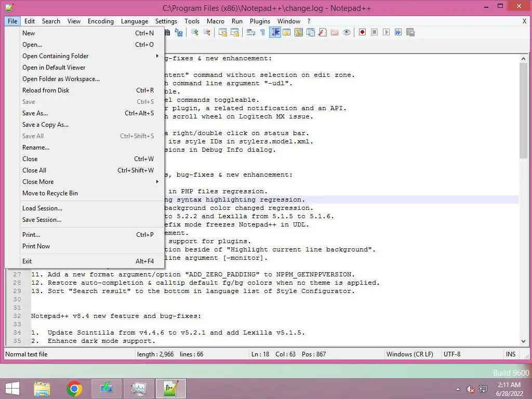Open the Function List panel icon
The width and height of the screenshot is (532, 399).
click(x=323, y=32)
